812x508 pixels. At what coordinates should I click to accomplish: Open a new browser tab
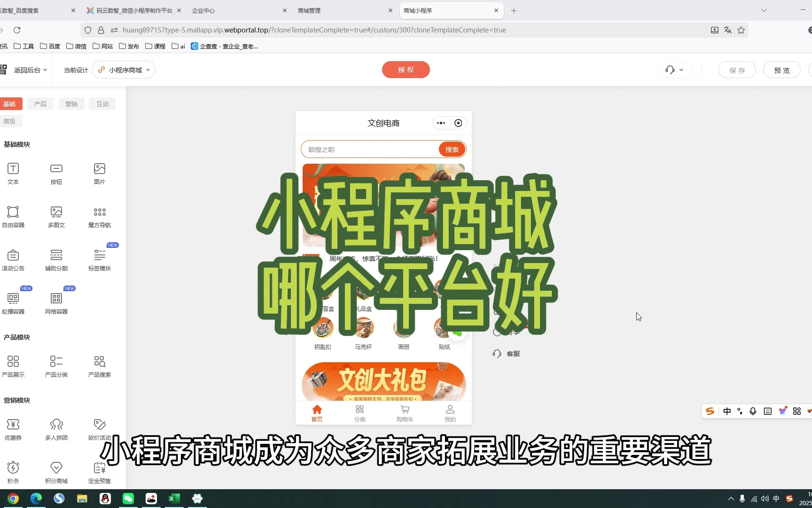pyautogui.click(x=514, y=10)
